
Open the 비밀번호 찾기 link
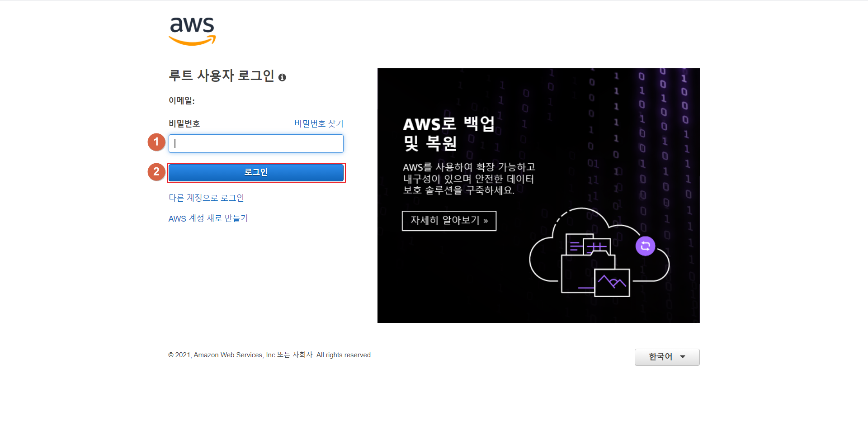pos(319,123)
